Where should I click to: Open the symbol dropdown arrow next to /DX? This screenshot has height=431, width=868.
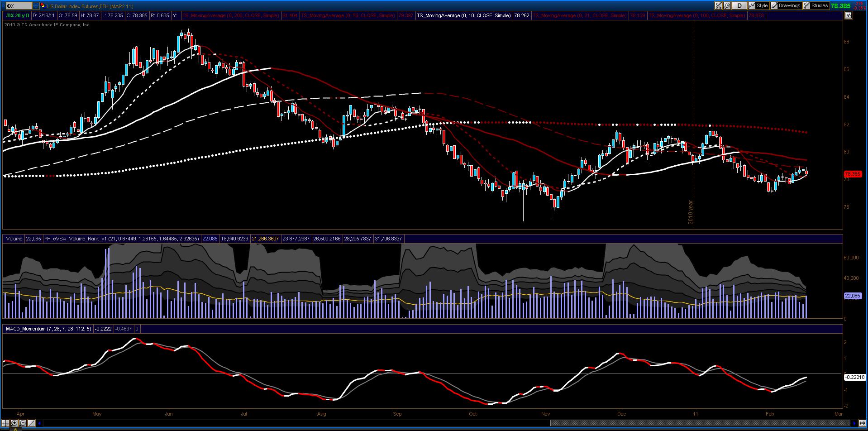[36, 6]
